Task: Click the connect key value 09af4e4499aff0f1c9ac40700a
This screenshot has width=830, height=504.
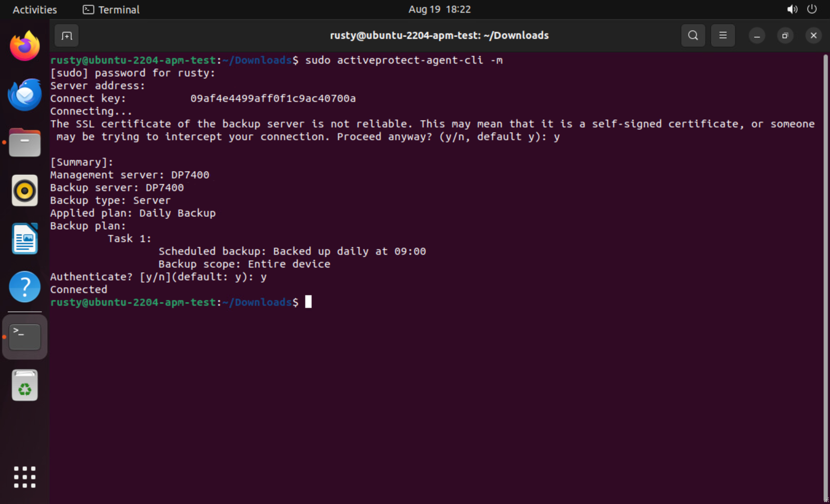Action: pyautogui.click(x=273, y=99)
